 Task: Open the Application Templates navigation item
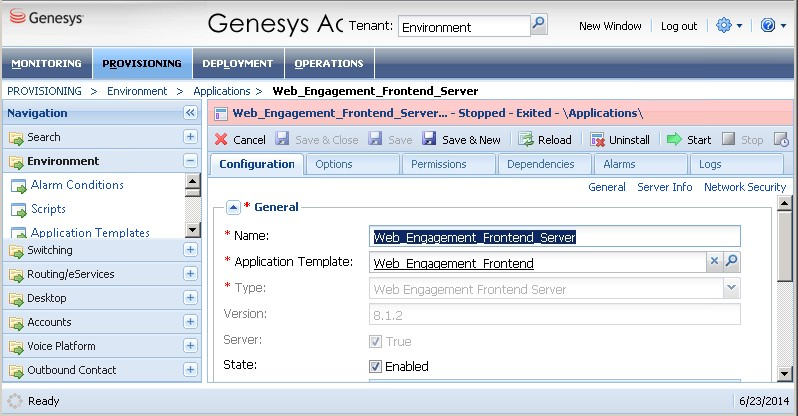(x=90, y=232)
